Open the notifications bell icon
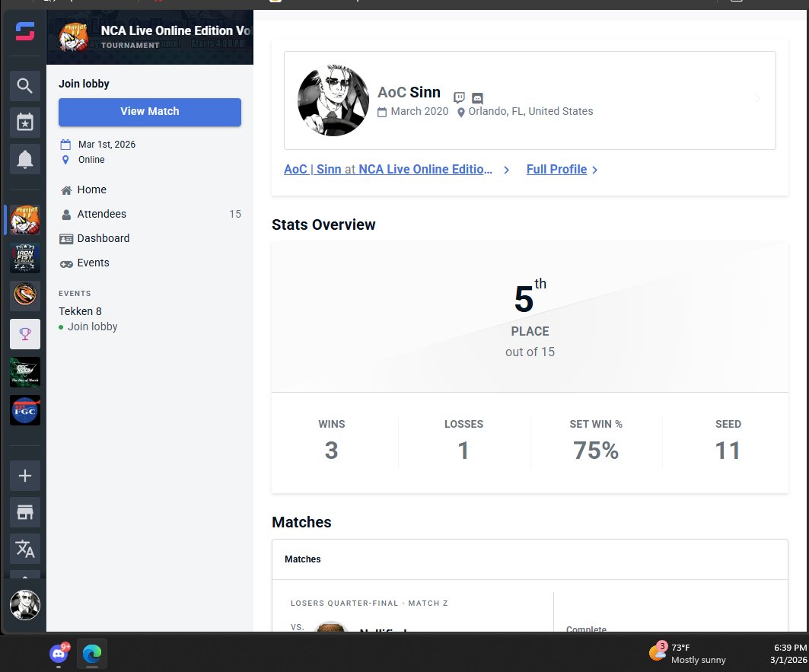 click(25, 159)
